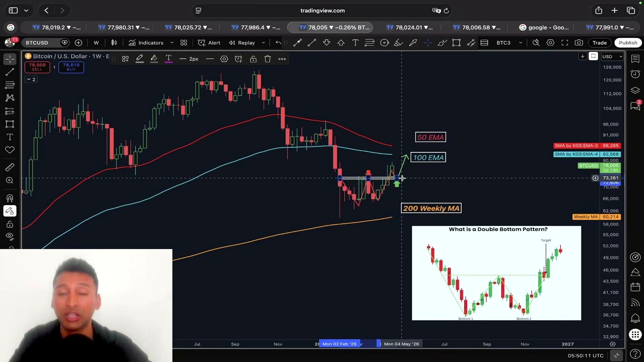
Task: Enter fullscreen chart mode
Action: coord(565,43)
